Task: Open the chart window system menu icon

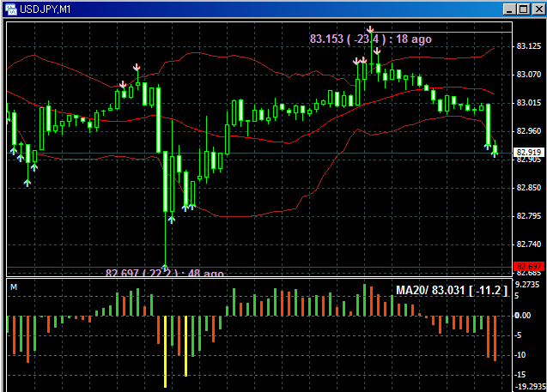Action: [9, 9]
